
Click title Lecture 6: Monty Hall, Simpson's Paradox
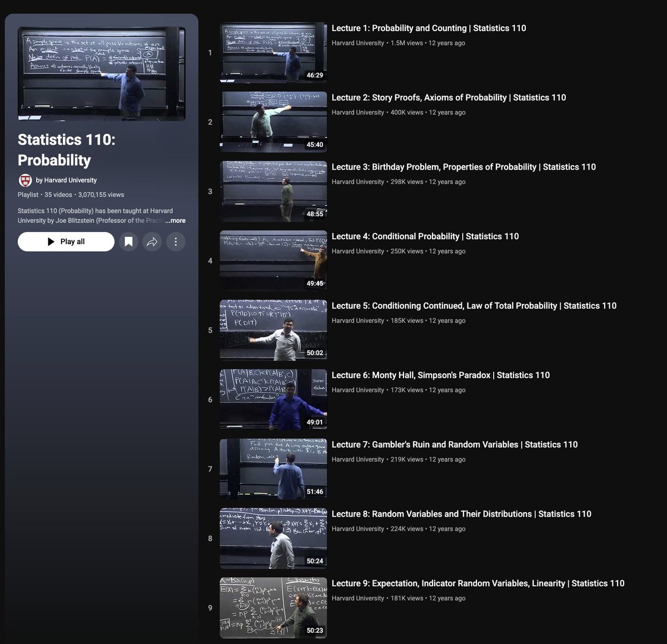441,375
